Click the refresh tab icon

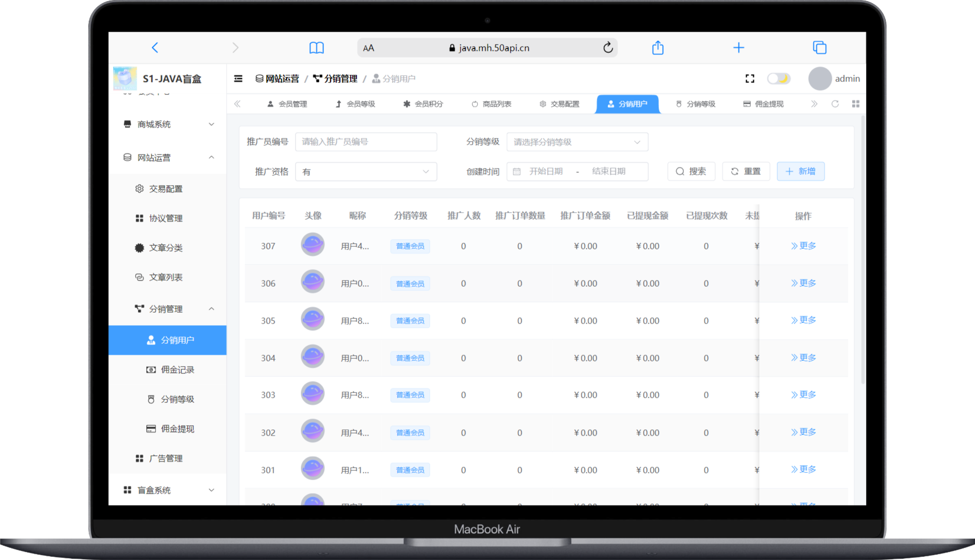(835, 104)
